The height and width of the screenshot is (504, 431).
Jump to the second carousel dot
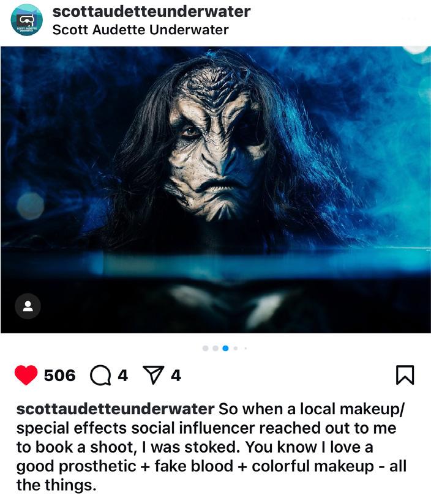coord(215,348)
